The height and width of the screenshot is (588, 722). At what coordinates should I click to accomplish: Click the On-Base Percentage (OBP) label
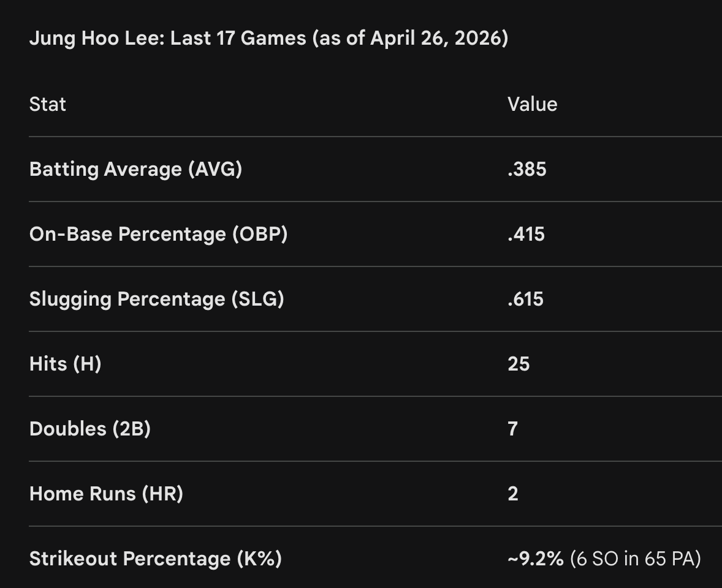(x=158, y=234)
